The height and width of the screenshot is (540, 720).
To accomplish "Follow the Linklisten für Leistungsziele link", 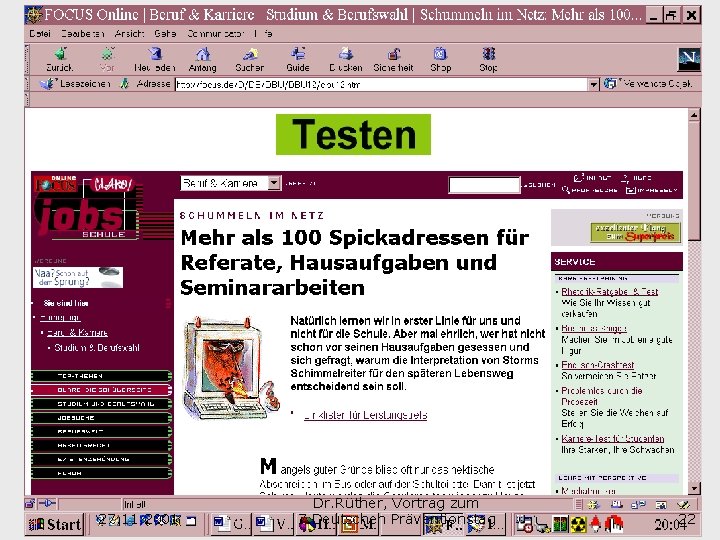I will point(365,415).
